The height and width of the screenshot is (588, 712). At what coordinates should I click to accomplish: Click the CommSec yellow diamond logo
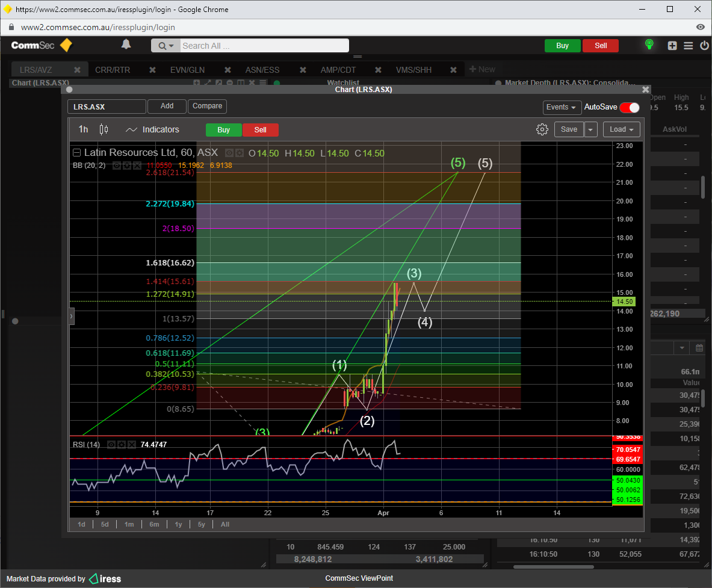(x=66, y=45)
